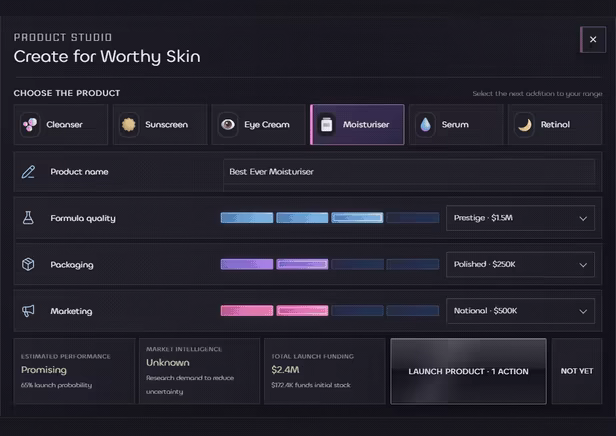Open the Formula quality Prestige dropdown
616x436 pixels.
coord(520,218)
